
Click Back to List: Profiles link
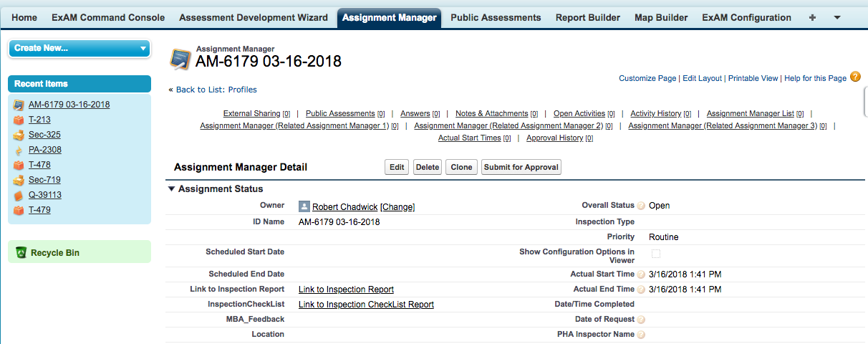tap(216, 90)
